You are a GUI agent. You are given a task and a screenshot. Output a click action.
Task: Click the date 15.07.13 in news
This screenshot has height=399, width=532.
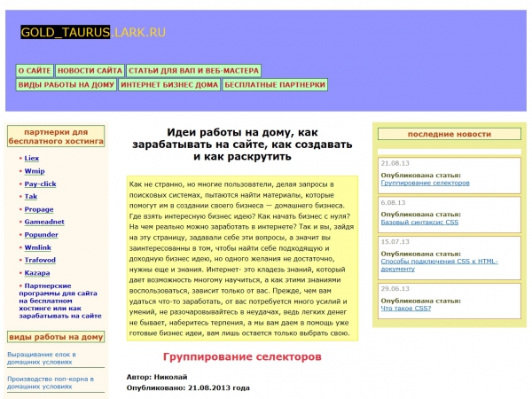[395, 241]
